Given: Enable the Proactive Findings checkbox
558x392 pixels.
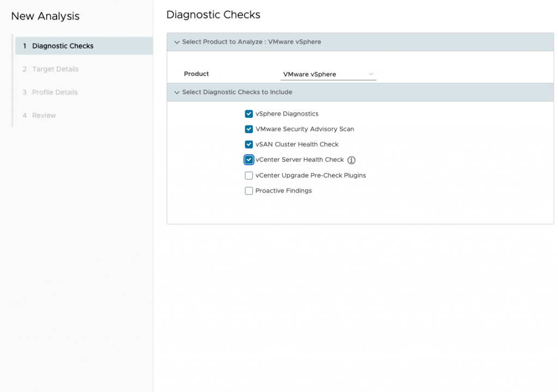Looking at the screenshot, I should pos(248,191).
